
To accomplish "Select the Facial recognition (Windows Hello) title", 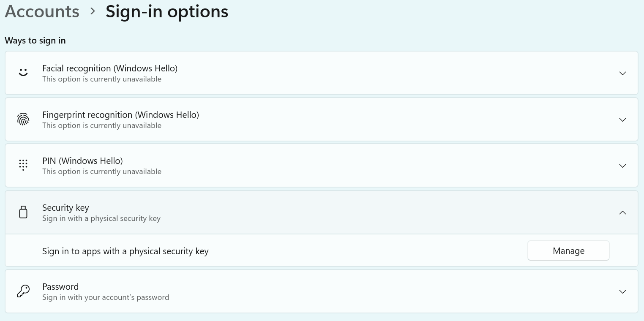I will tap(110, 68).
